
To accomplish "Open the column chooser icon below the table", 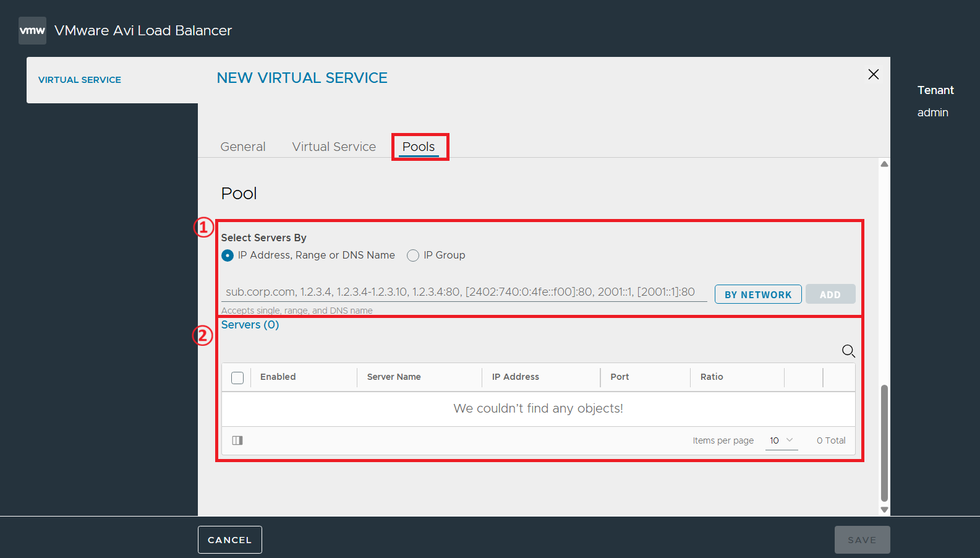I will (237, 440).
